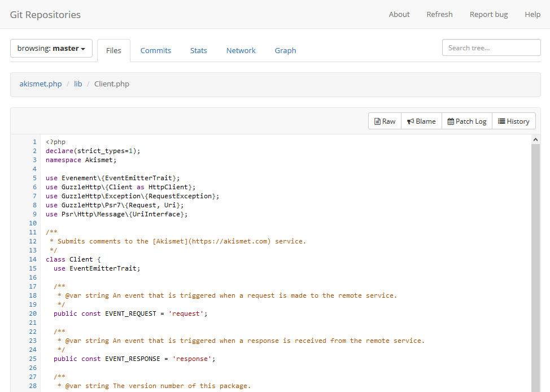Open the Blame view for this file
550x392 pixels.
421,120
